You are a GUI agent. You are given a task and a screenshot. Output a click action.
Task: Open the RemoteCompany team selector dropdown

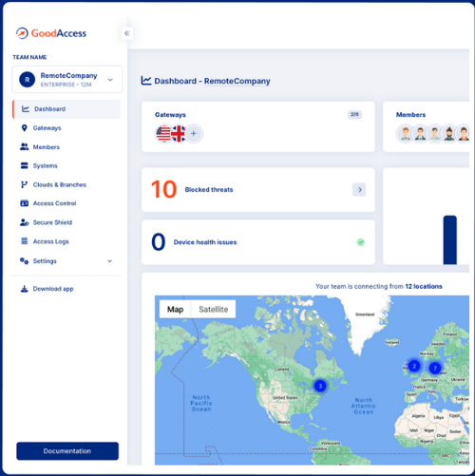tap(67, 80)
